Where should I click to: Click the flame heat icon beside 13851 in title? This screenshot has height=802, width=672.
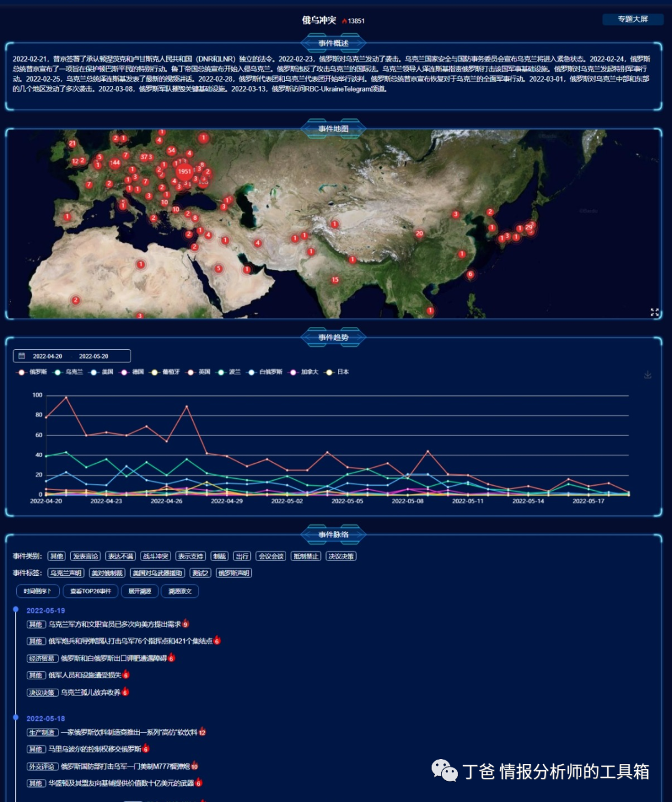point(345,21)
